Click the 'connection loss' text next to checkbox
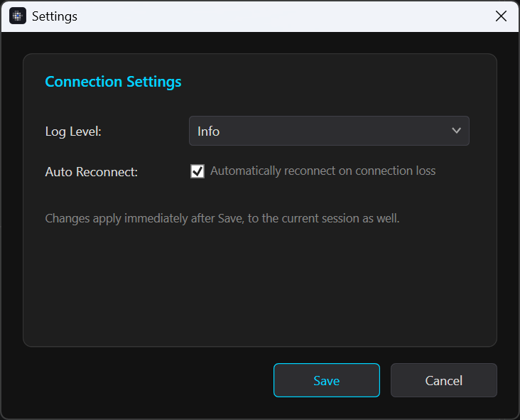The image size is (520, 420). [395, 171]
